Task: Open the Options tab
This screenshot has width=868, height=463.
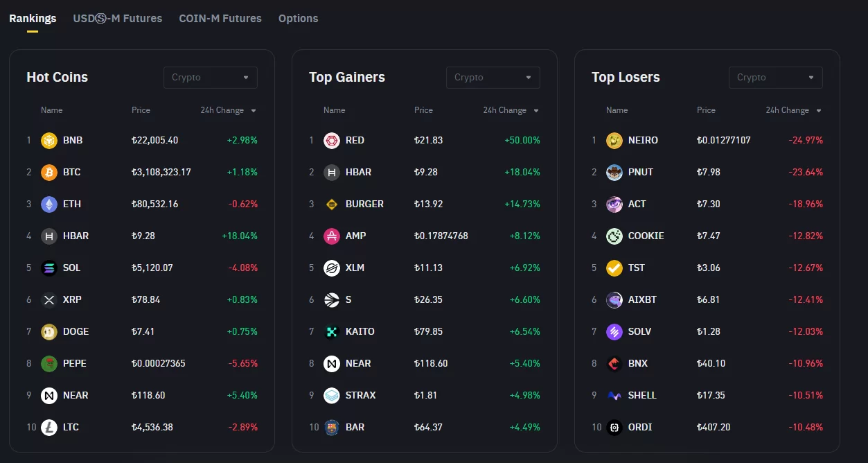Action: pyautogui.click(x=299, y=19)
